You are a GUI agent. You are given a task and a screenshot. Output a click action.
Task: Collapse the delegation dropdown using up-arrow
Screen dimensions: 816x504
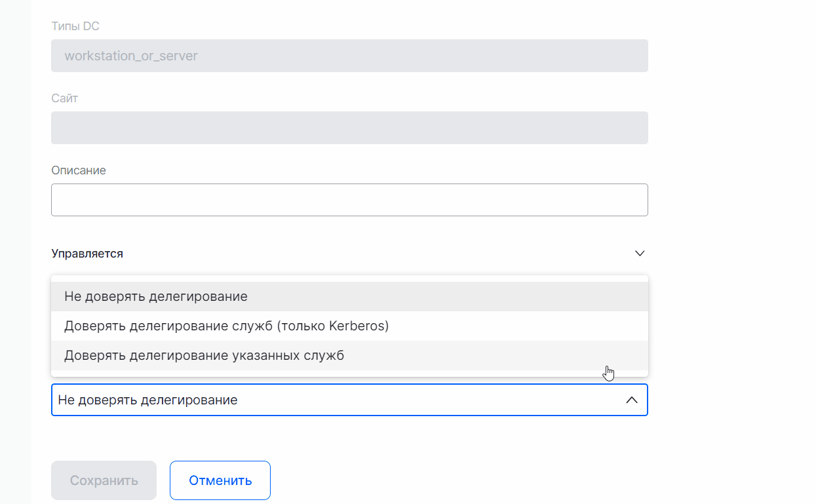[x=631, y=400]
